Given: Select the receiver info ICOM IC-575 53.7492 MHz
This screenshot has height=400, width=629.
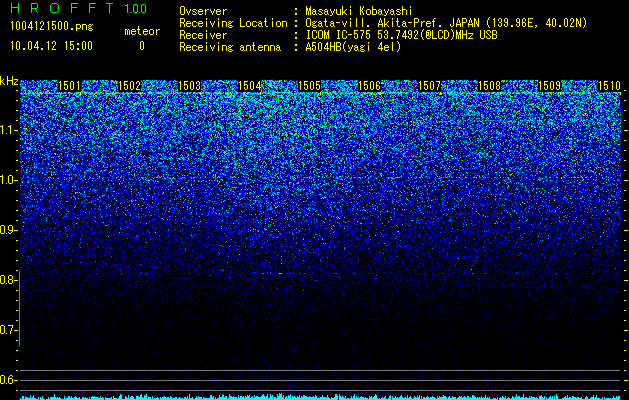Looking at the screenshot, I should 401,35.
